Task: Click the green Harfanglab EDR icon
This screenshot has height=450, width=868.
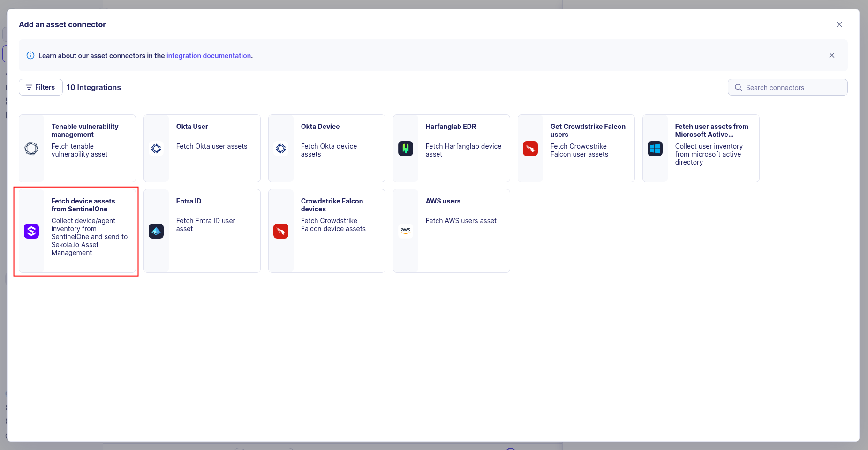Action: coord(406,149)
